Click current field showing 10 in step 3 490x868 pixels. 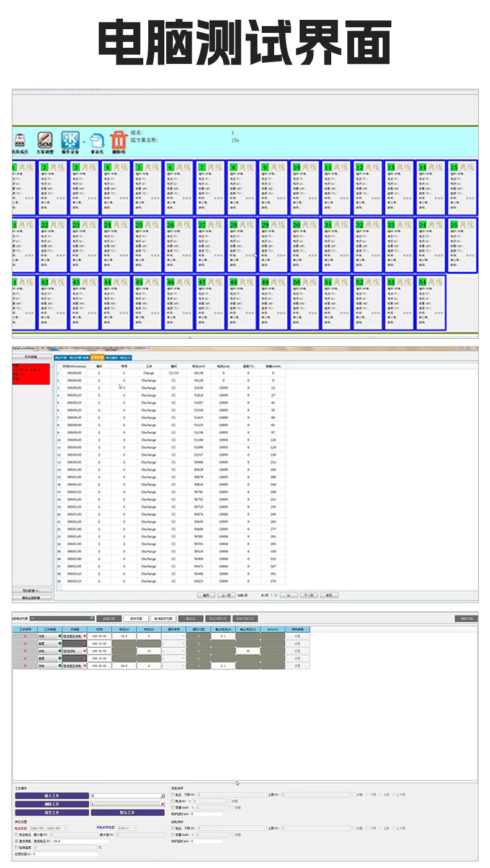[149, 651]
